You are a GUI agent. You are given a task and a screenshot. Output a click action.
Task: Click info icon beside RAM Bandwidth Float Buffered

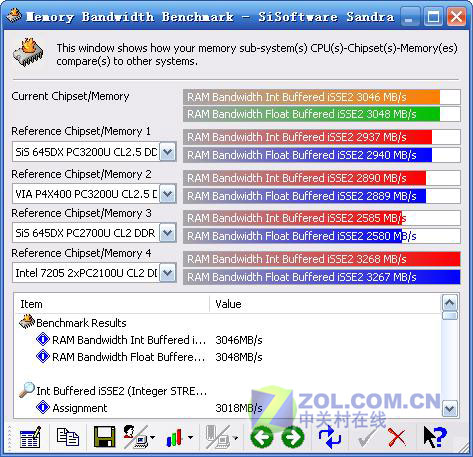click(43, 356)
